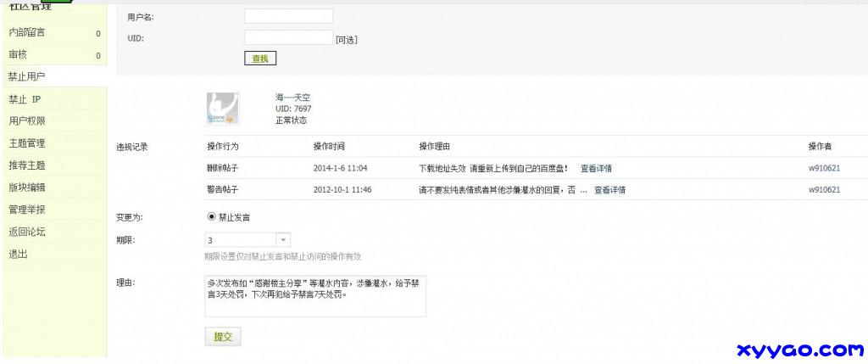Click 退出 to log out
Viewport: 868px width, 364px height.
coord(18,254)
